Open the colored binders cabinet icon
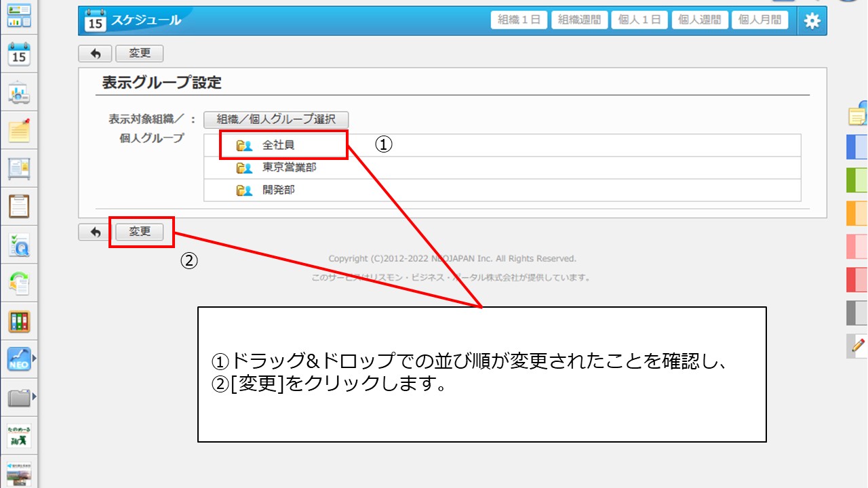 [19, 321]
